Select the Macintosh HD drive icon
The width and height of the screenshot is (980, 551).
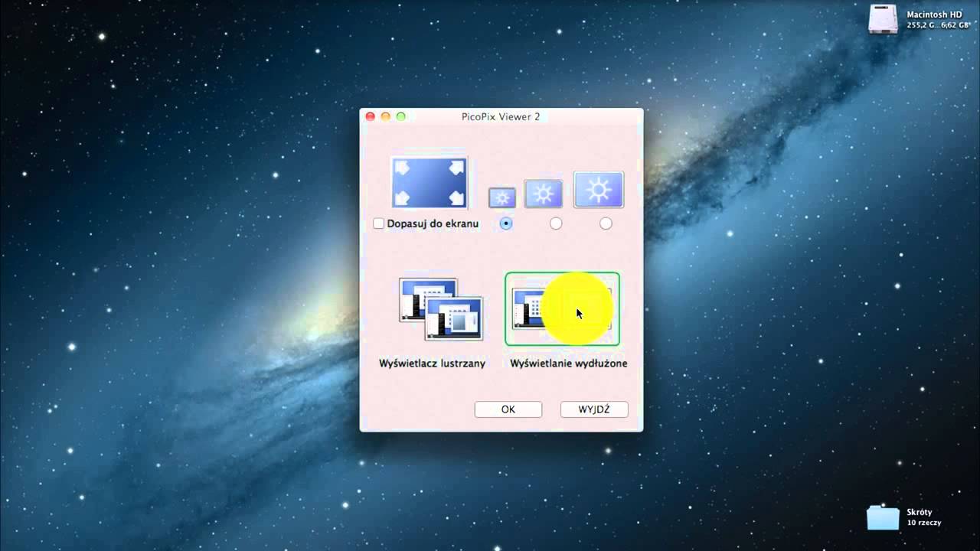pyautogui.click(x=883, y=19)
